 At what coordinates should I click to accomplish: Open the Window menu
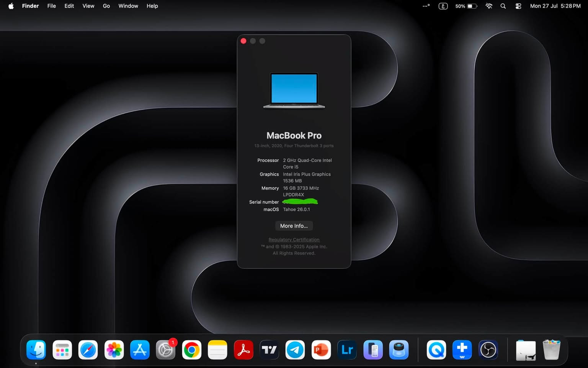coord(128,6)
